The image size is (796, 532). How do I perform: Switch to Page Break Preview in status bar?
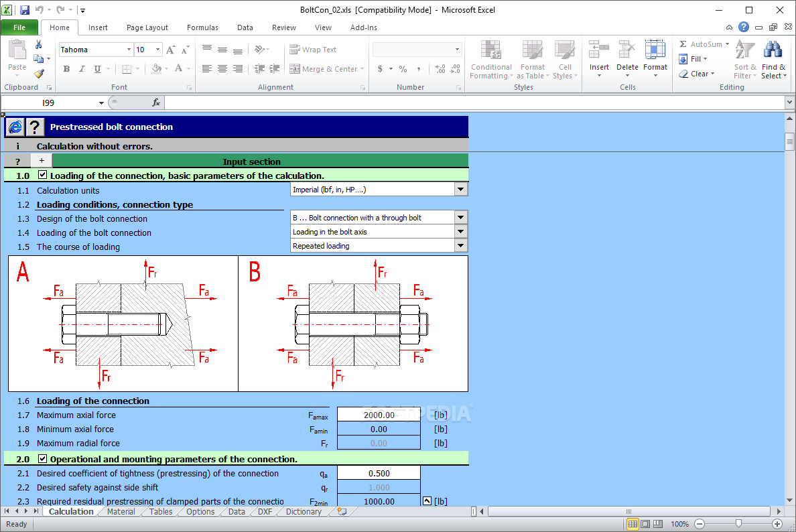tap(658, 524)
